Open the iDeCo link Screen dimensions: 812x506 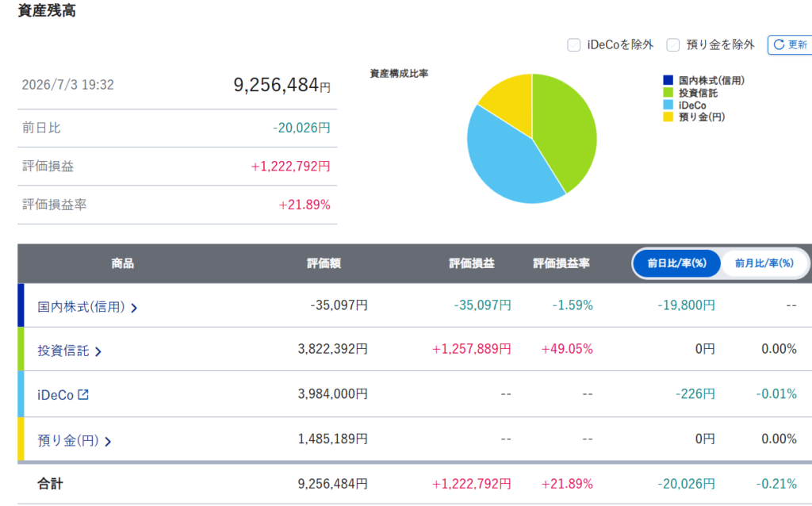coord(56,395)
